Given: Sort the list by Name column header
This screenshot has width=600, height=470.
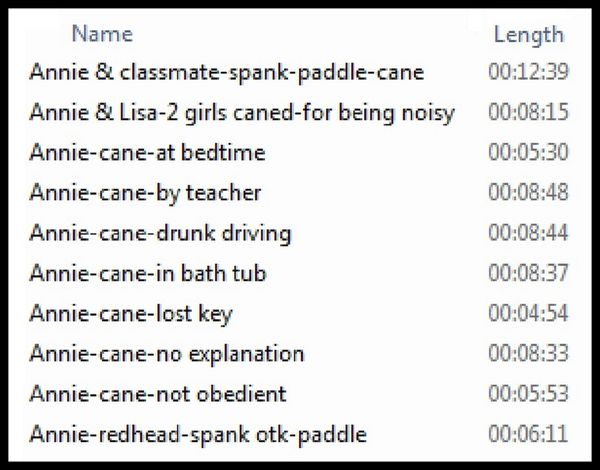Looking at the screenshot, I should (x=102, y=34).
